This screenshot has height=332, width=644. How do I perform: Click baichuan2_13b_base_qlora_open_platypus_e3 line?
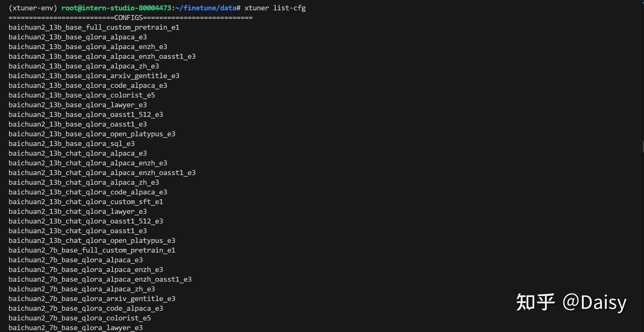tap(92, 134)
